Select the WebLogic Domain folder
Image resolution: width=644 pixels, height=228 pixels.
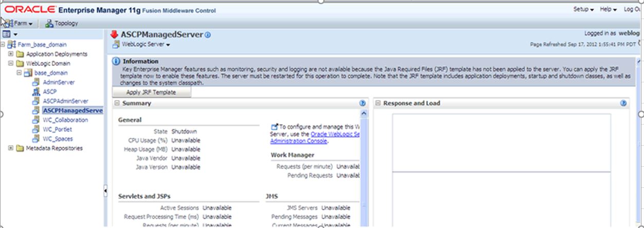pos(48,63)
